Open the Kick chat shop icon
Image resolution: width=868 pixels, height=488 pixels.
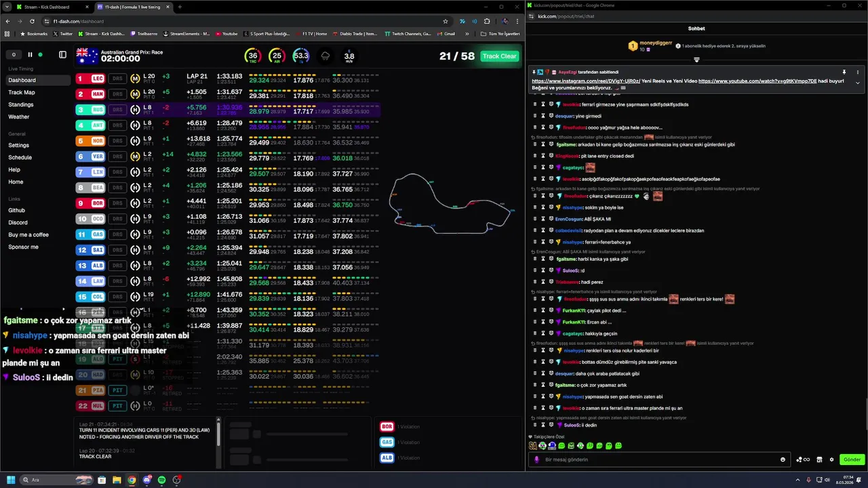click(819, 460)
